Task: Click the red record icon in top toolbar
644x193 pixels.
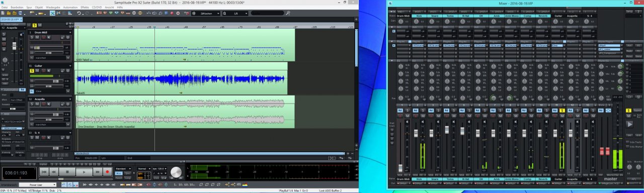Action: (172, 14)
